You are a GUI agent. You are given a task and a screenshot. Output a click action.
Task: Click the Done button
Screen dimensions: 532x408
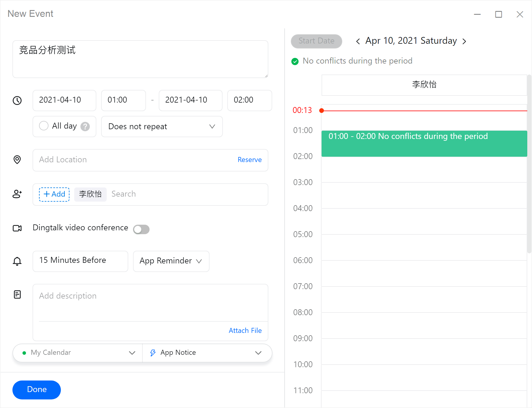(36, 390)
